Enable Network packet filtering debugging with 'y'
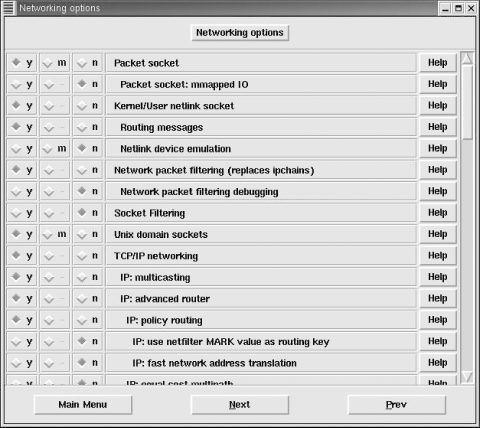The width and height of the screenshot is (481, 428). tap(22, 191)
